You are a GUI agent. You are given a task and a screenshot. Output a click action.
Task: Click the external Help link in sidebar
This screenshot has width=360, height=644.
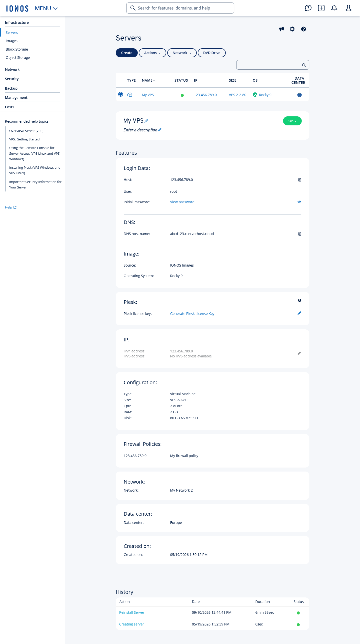(x=11, y=207)
